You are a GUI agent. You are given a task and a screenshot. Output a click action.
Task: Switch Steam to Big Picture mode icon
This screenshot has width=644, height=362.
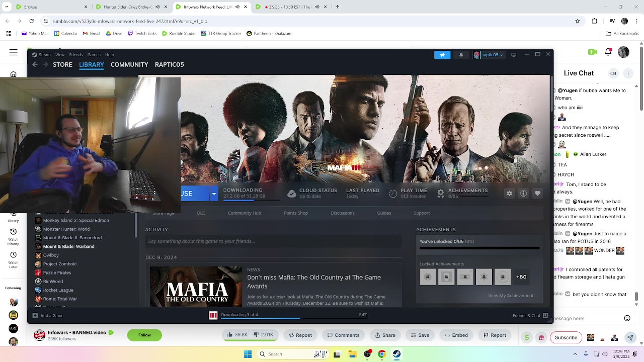click(514, 55)
